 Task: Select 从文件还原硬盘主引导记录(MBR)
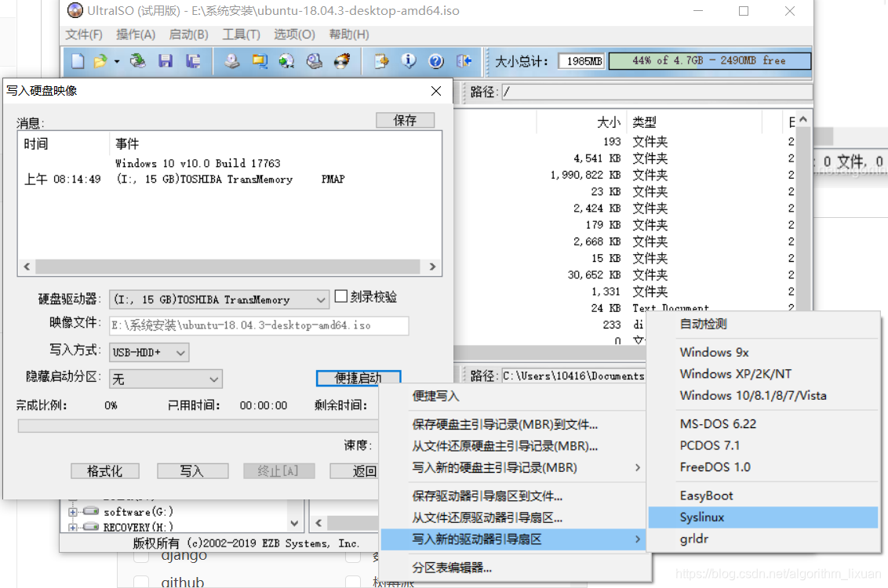click(x=513, y=446)
